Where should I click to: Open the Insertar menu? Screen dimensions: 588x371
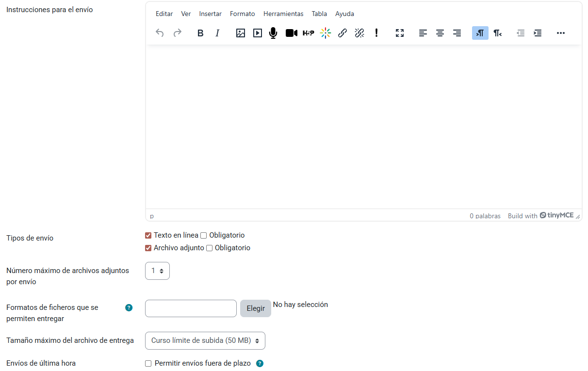point(211,14)
